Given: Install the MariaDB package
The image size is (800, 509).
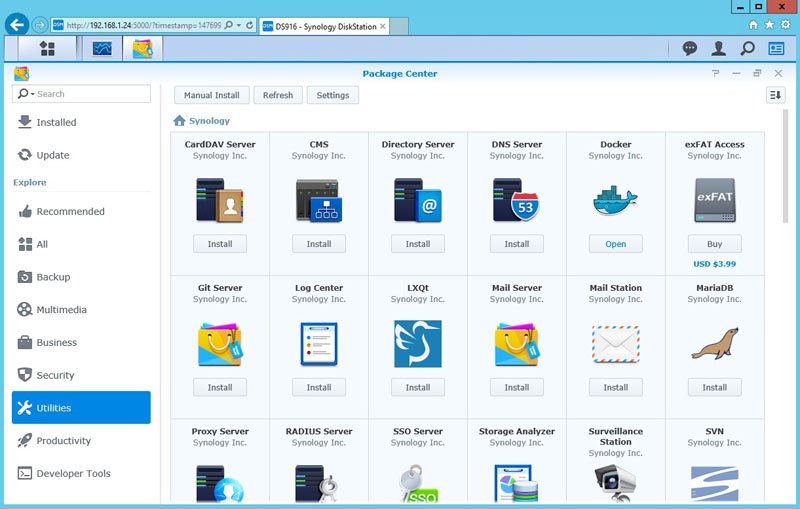Looking at the screenshot, I should tap(714, 388).
